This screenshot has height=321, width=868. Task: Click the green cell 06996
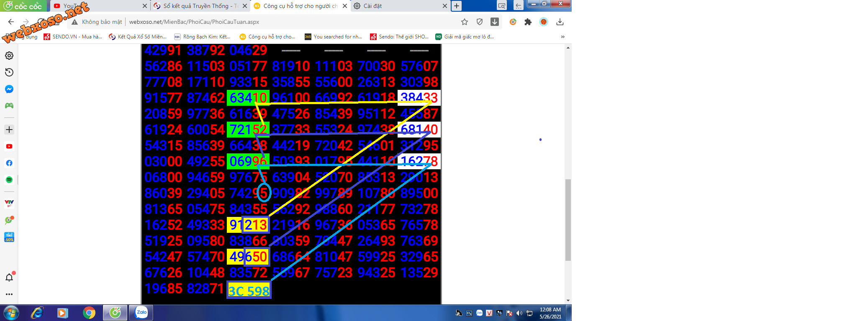pyautogui.click(x=248, y=161)
